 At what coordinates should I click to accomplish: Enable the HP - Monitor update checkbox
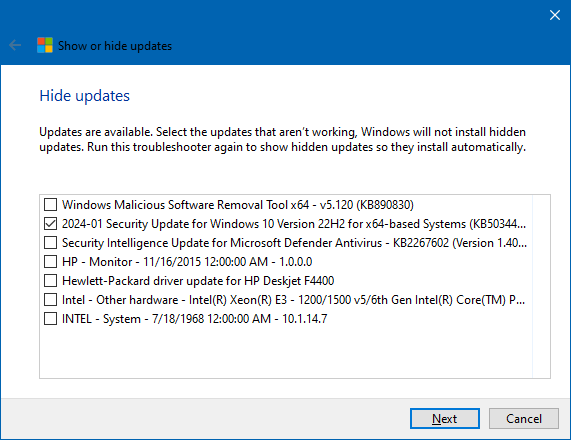click(x=50, y=262)
